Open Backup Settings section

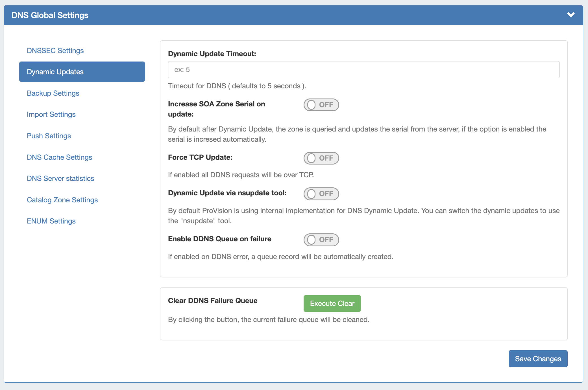click(x=53, y=93)
